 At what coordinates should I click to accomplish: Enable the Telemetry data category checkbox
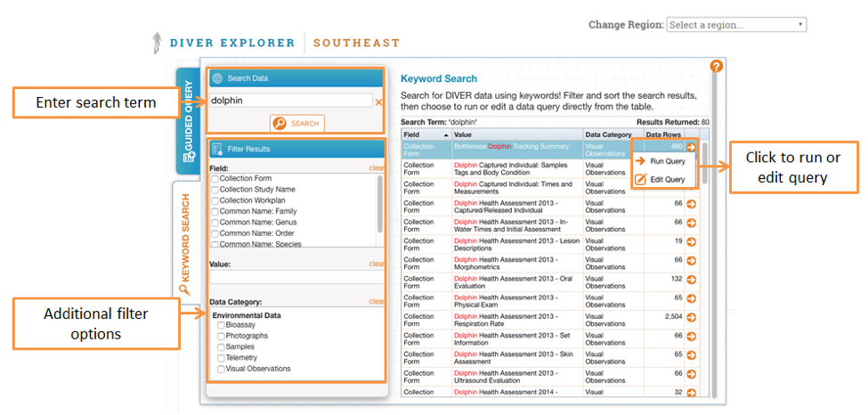221,358
